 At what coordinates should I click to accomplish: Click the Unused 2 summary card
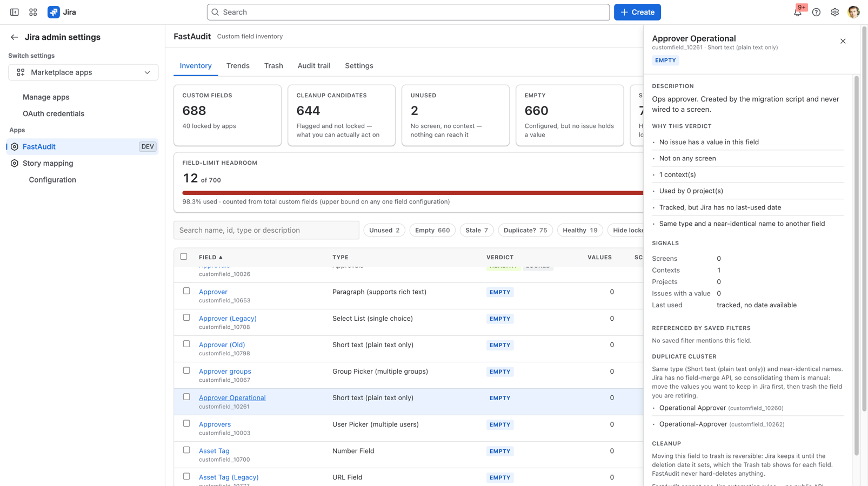tap(456, 115)
